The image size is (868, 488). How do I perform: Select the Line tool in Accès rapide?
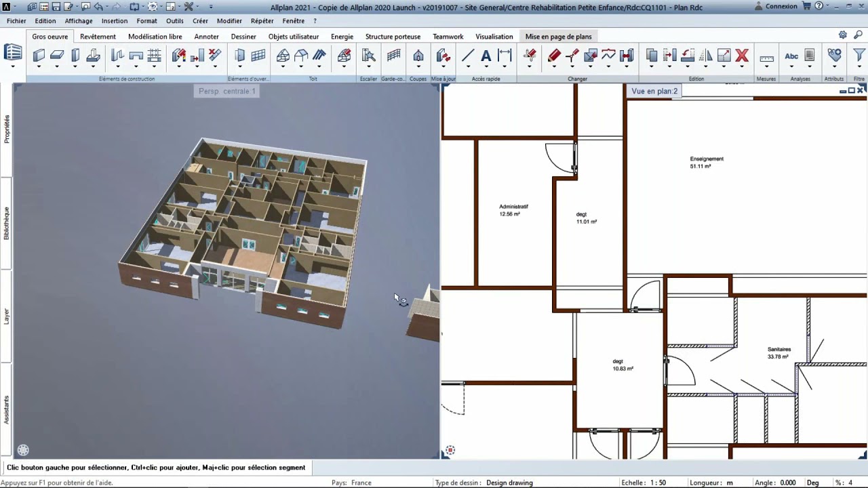point(467,56)
